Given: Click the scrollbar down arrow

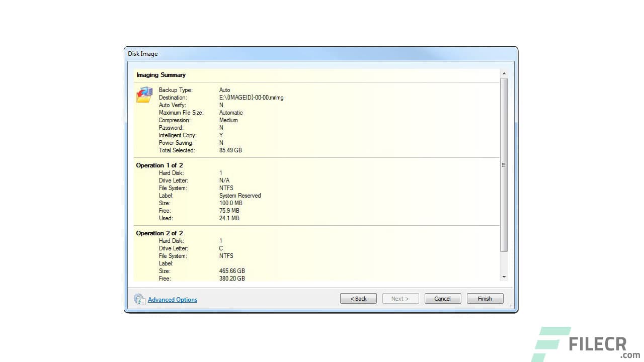Looking at the screenshot, I should click(504, 277).
